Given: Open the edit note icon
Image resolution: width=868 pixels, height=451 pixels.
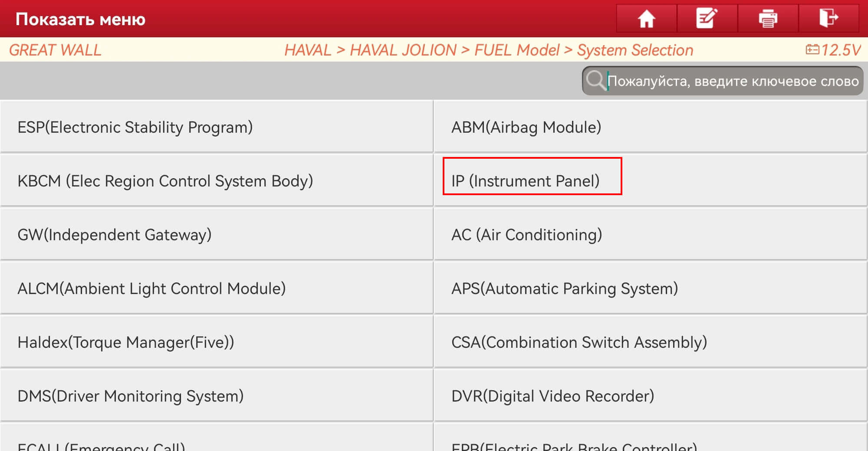Looking at the screenshot, I should 707,19.
